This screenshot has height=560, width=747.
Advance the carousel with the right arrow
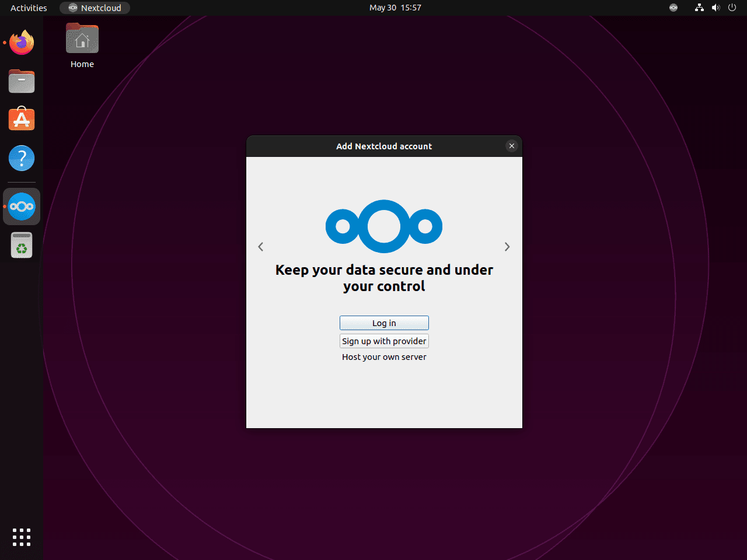(507, 247)
